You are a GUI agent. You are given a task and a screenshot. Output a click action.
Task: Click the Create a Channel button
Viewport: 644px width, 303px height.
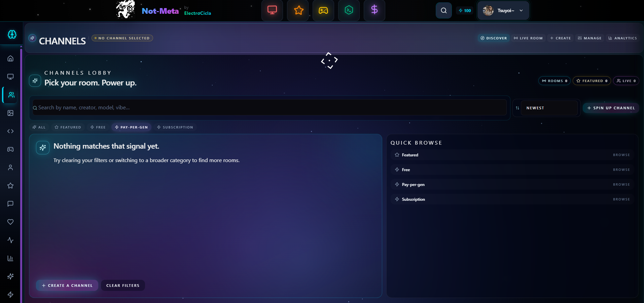[67, 286]
